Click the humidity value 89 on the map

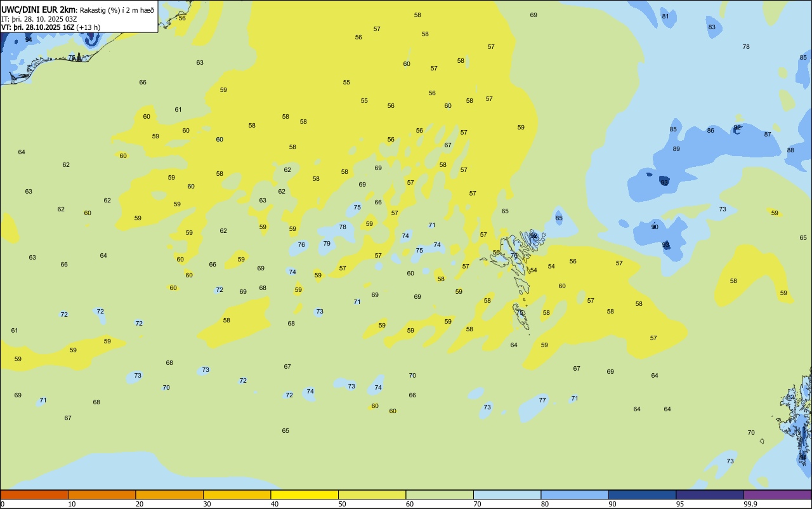[676, 149]
